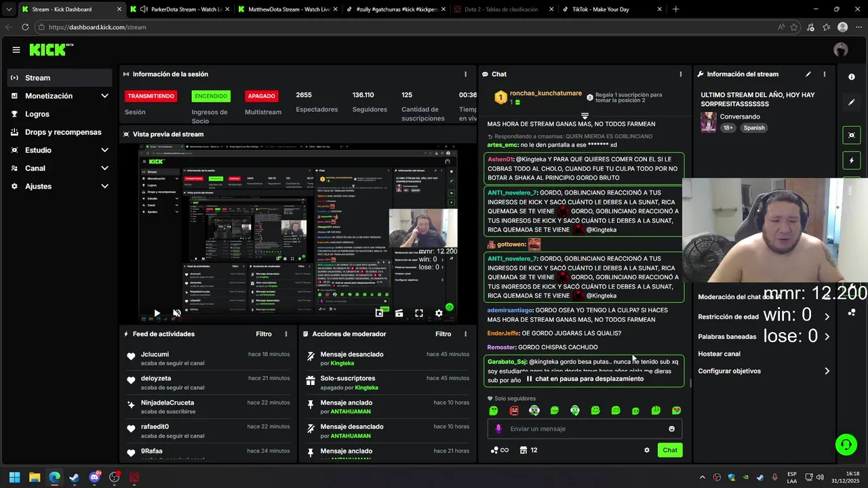Expand the Ajustes sidebar section
Image resolution: width=868 pixels, height=488 pixels.
pos(104,186)
